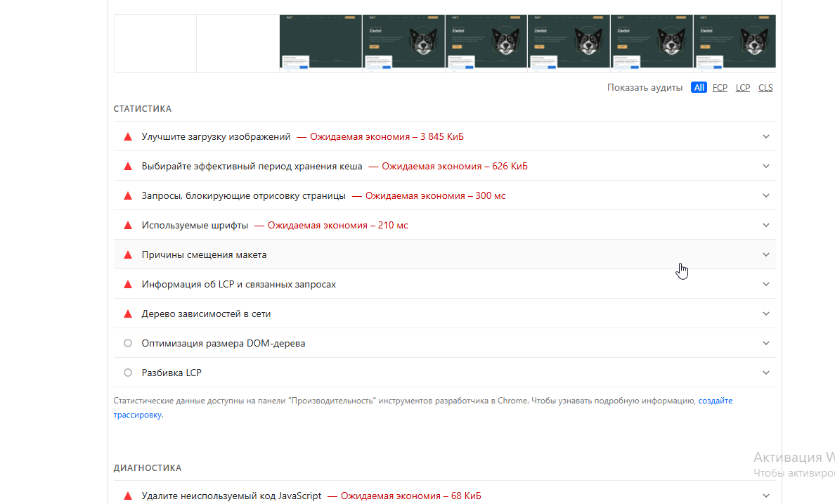Click 'Ожидаемая экономия – 210 мс' text
The image size is (835, 504).
pyautogui.click(x=337, y=226)
